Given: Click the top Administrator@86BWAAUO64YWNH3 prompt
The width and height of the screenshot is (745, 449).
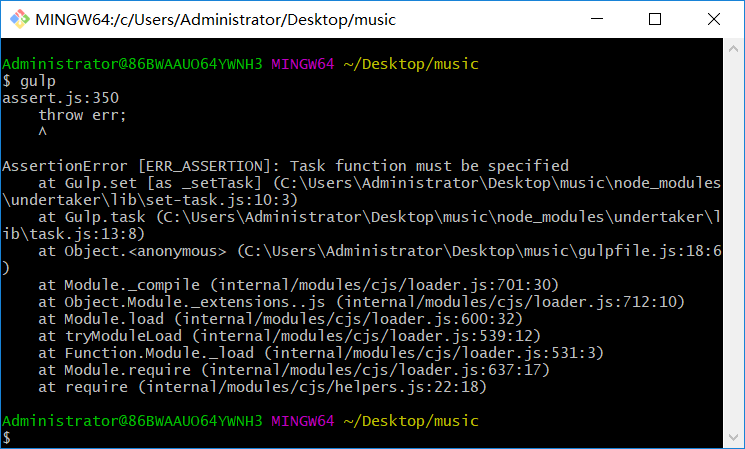Looking at the screenshot, I should (x=132, y=64).
